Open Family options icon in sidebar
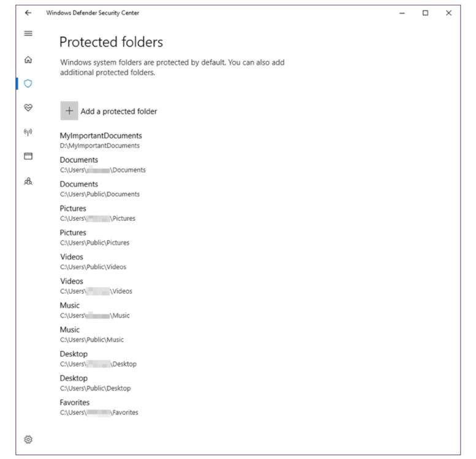 28,181
